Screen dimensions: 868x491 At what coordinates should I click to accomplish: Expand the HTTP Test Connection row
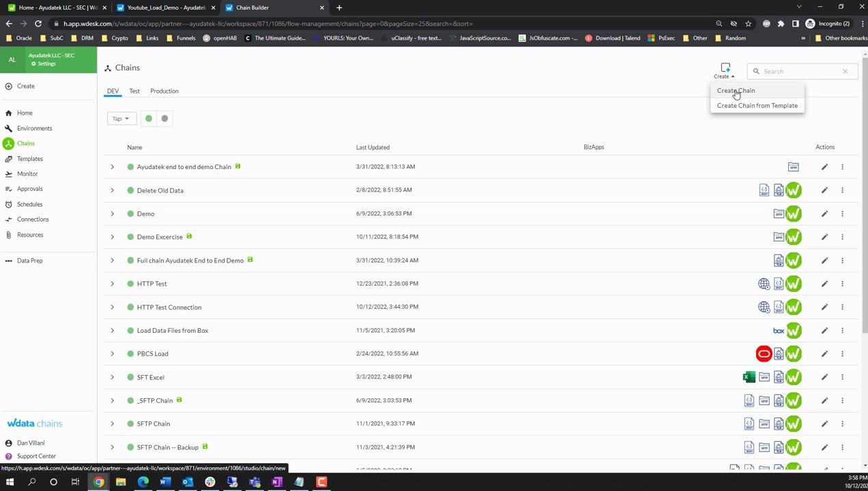pos(112,307)
